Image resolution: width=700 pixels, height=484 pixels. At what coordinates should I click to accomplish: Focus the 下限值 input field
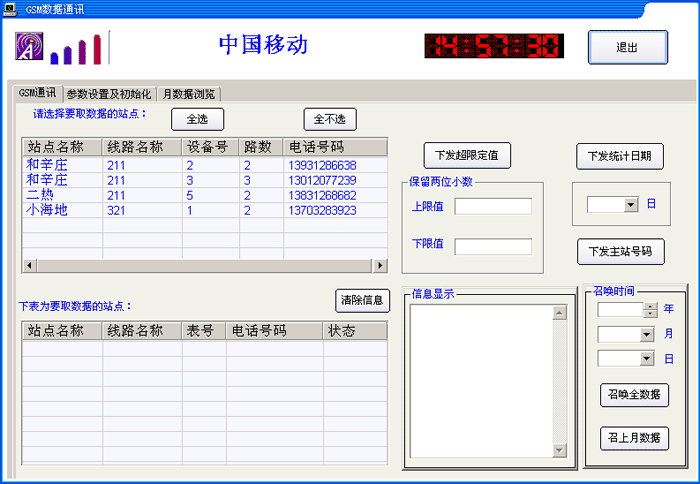(493, 246)
